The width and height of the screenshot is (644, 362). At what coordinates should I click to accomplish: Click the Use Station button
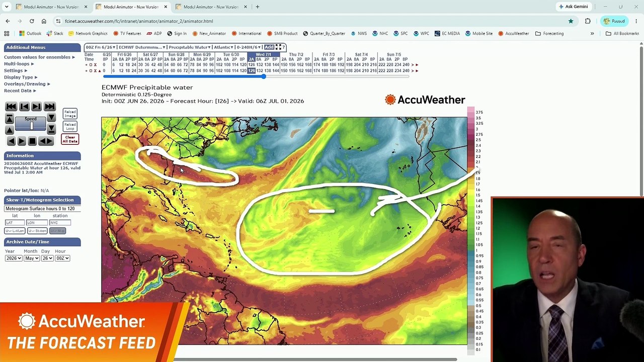tap(37, 231)
